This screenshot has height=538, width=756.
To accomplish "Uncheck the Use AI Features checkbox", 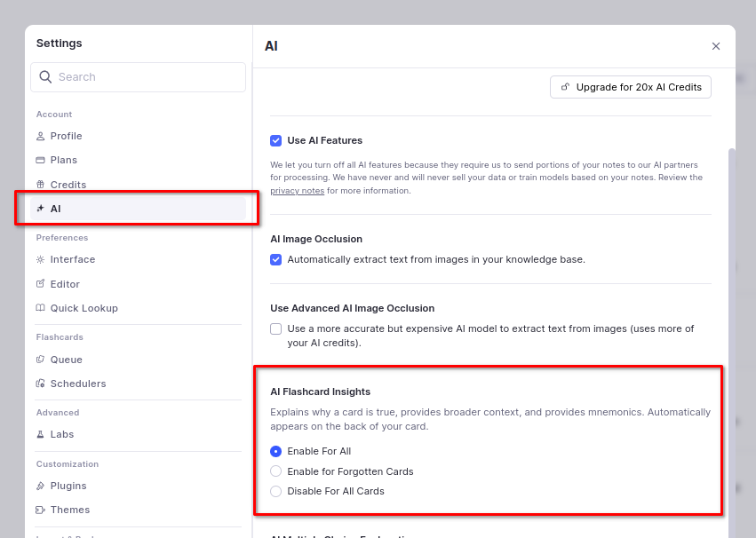I will [276, 140].
